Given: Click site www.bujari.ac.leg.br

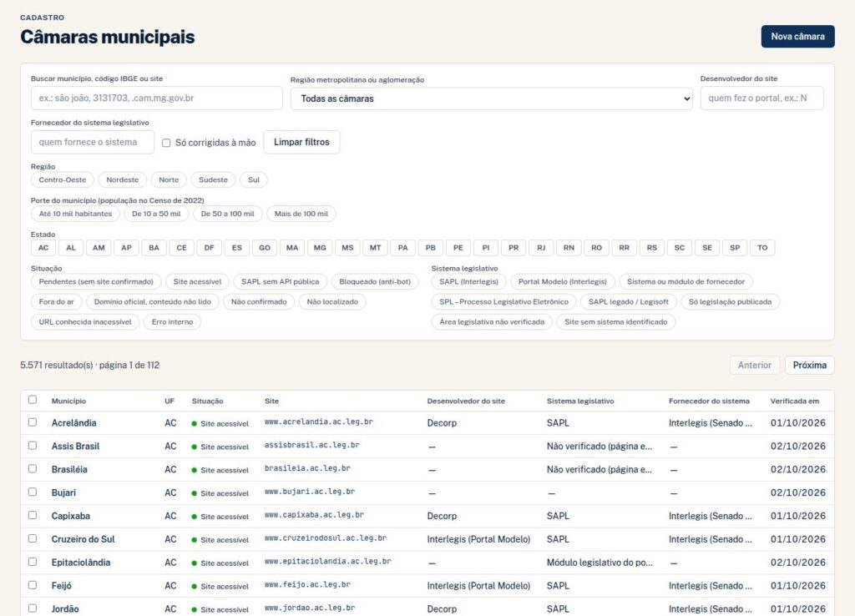Looking at the screenshot, I should 310,492.
